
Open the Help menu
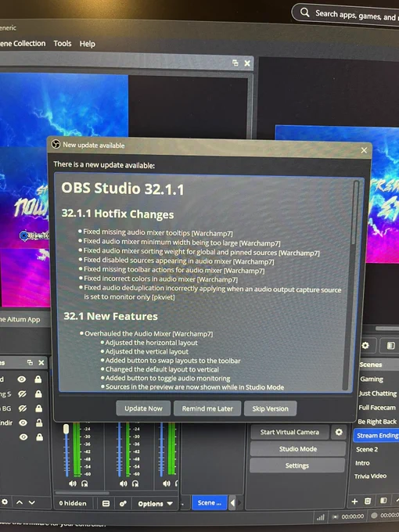click(x=87, y=44)
